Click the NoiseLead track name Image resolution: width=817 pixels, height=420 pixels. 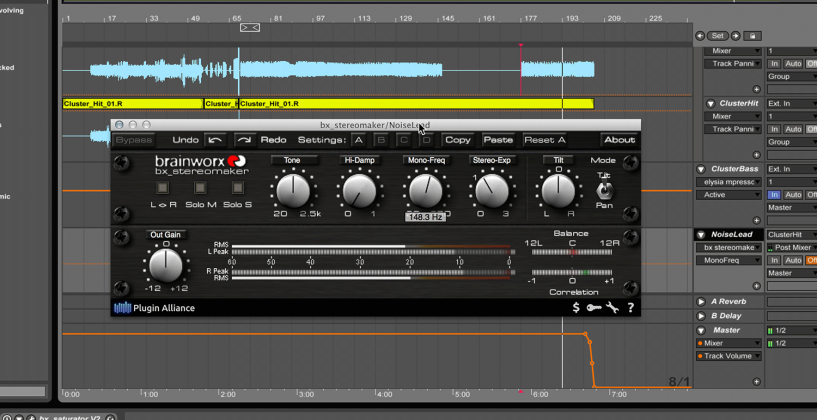(729, 234)
